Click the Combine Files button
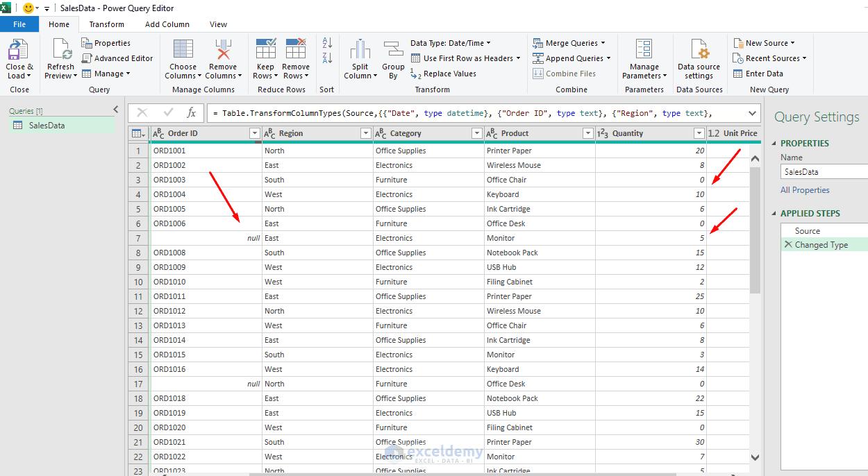Viewport: 868px width, 476px height. pyautogui.click(x=564, y=74)
